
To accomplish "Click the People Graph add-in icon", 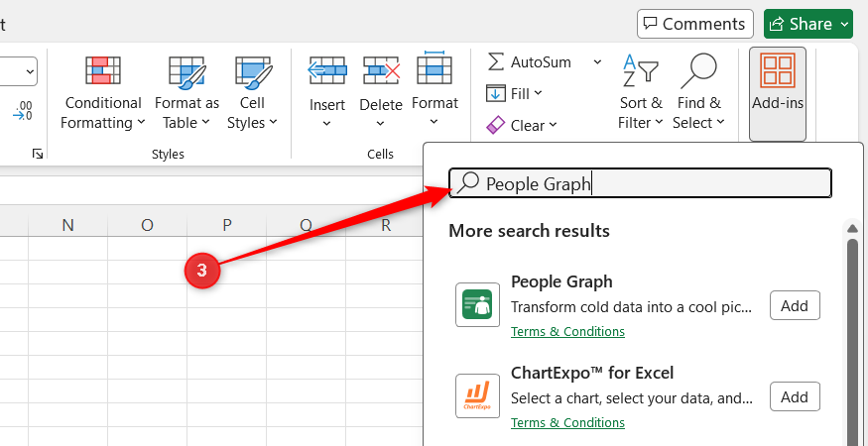I will point(477,304).
